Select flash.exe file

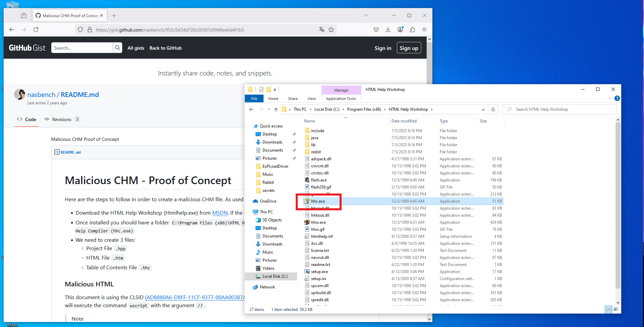coord(318,180)
